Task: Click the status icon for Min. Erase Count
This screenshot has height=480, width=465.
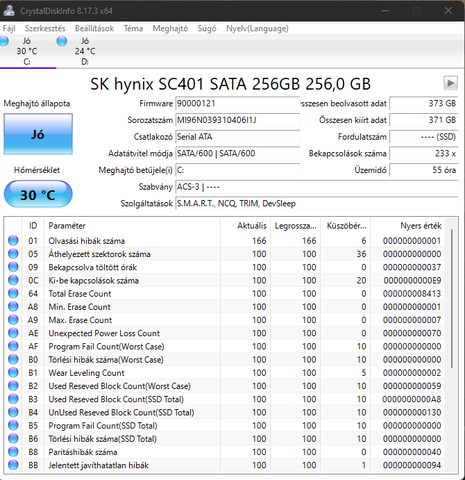Action: (13, 307)
